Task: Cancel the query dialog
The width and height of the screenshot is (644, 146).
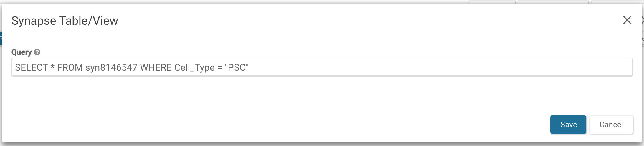Action: point(611,125)
